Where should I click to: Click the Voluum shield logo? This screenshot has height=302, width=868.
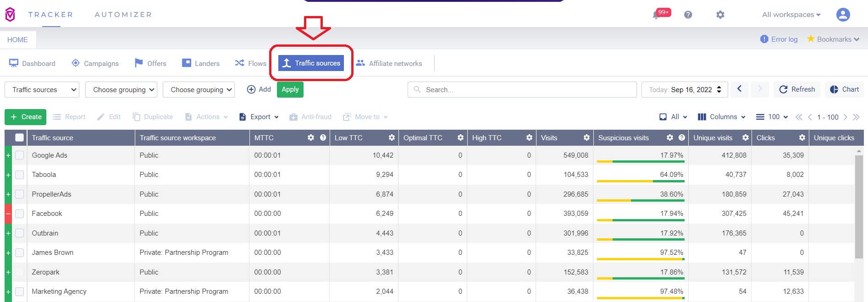pos(10,15)
